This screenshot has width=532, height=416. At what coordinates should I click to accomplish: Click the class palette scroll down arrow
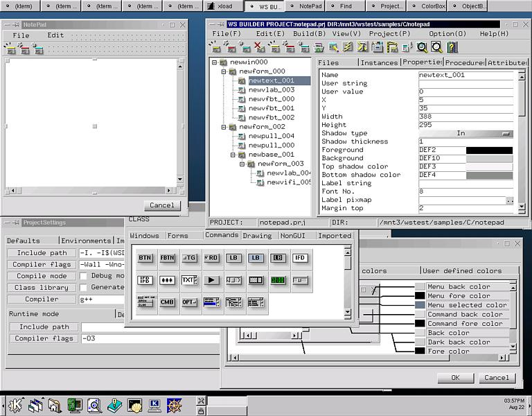(348, 312)
